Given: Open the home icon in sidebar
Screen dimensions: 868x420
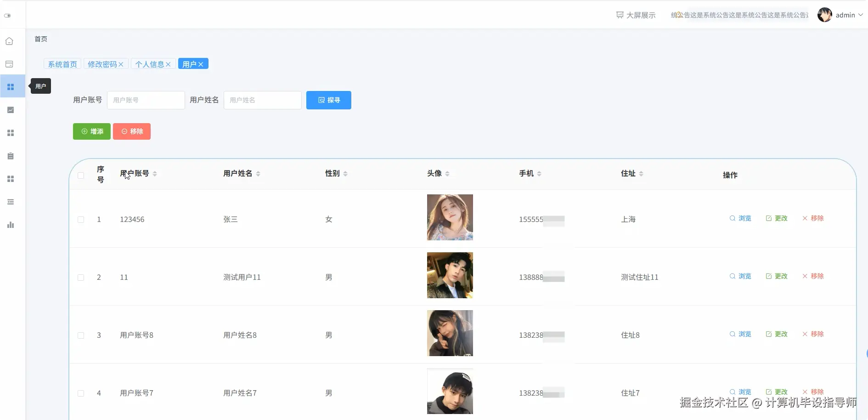Looking at the screenshot, I should [x=9, y=41].
